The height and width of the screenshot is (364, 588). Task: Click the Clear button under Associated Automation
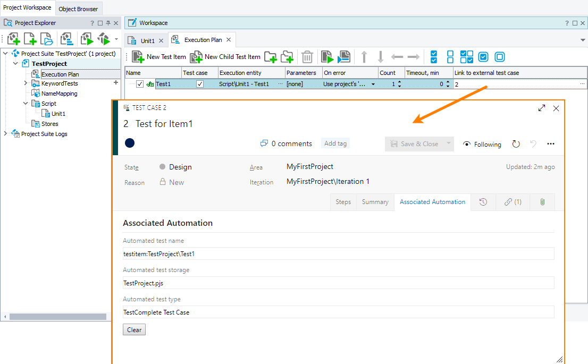(134, 329)
